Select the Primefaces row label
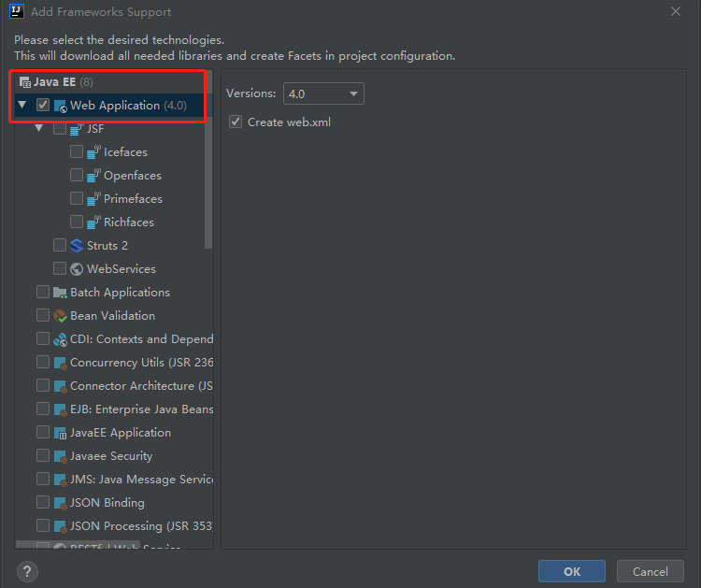 tap(134, 198)
